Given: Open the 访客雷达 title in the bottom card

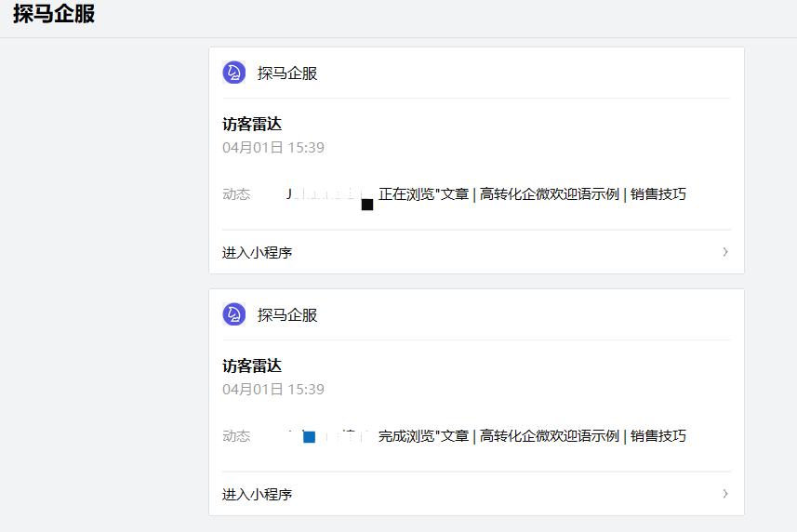Looking at the screenshot, I should tap(252, 366).
